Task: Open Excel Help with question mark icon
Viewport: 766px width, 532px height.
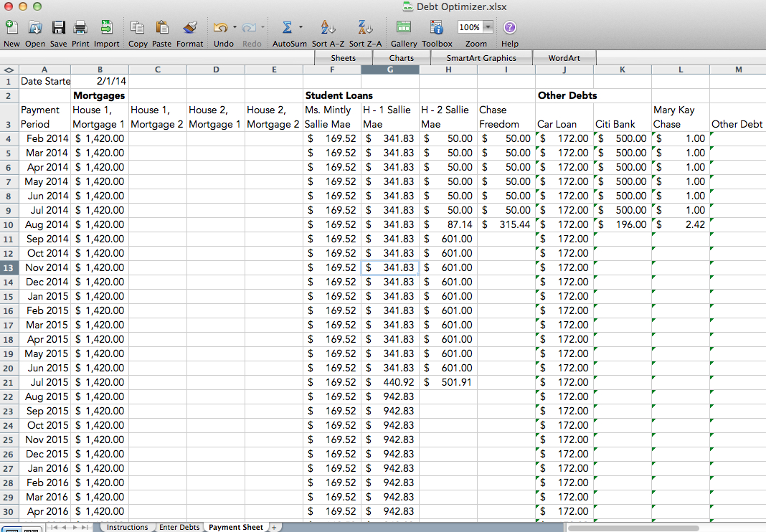Action: click(x=510, y=28)
